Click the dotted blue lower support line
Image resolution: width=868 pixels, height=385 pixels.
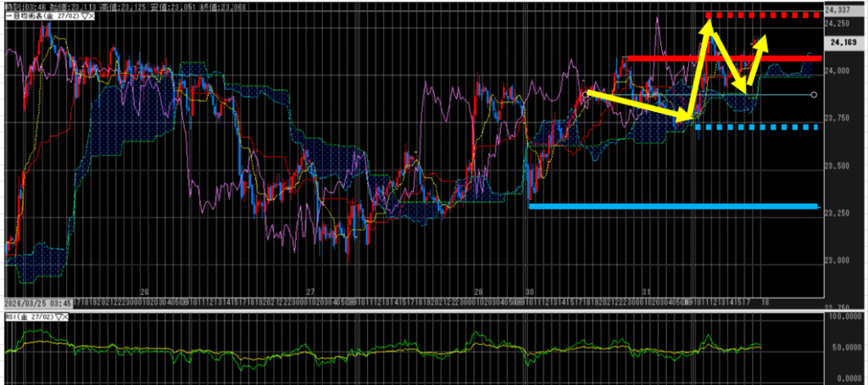point(763,127)
